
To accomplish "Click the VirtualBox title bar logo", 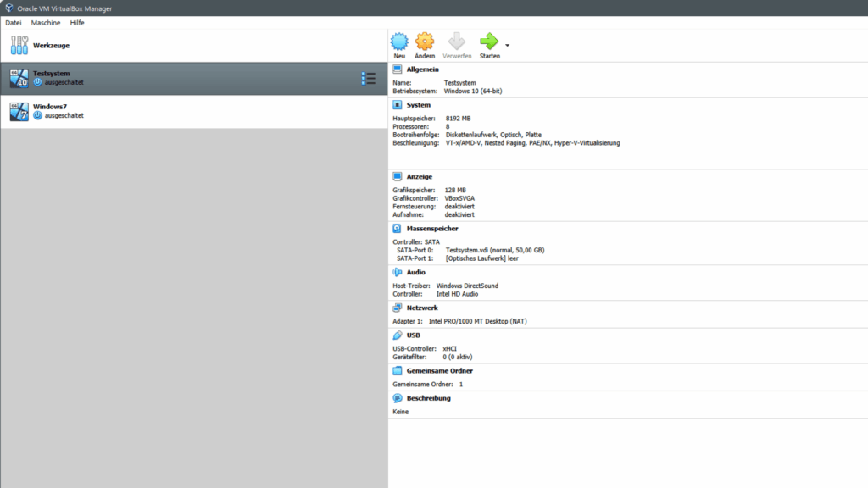I will (x=8, y=8).
